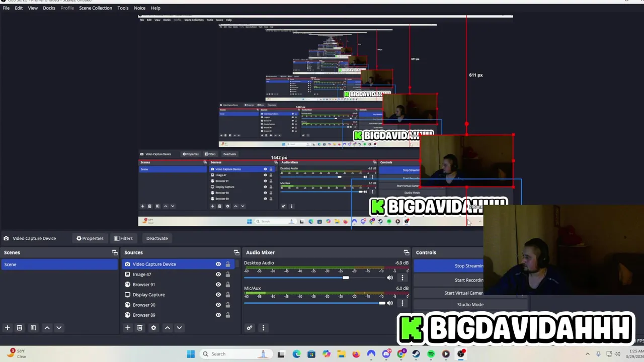Unlock the Video Capture Device source
This screenshot has width=644, height=362.
(x=227, y=264)
